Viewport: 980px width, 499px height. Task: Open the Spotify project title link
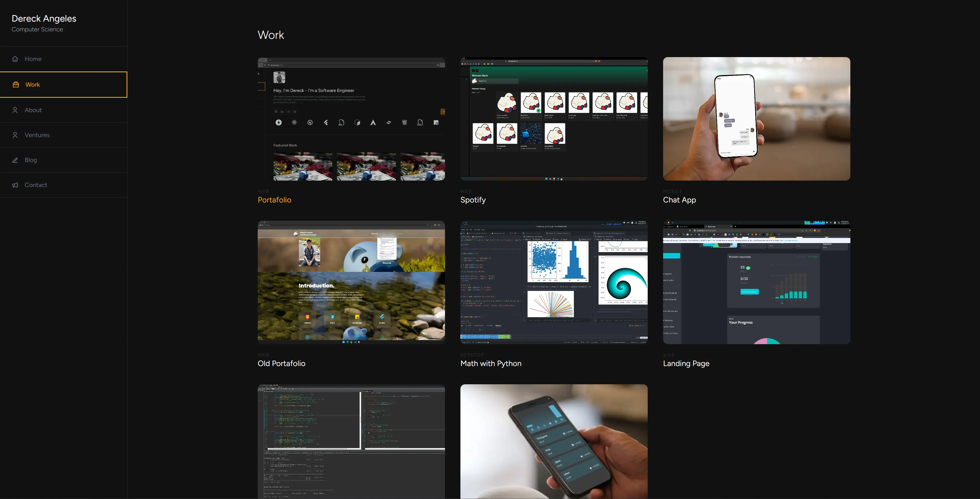pos(473,200)
